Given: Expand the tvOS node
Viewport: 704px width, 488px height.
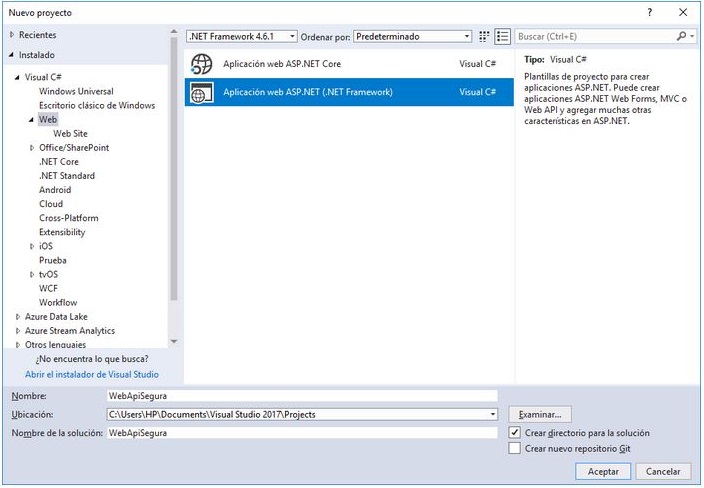Looking at the screenshot, I should (x=32, y=274).
